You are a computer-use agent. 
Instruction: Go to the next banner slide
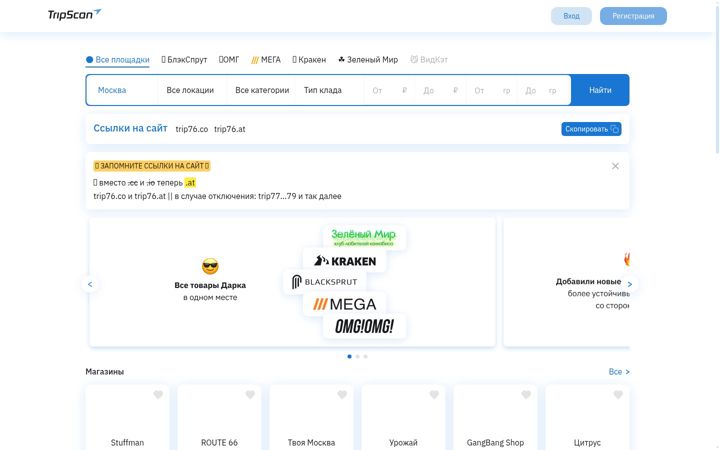coord(630,284)
